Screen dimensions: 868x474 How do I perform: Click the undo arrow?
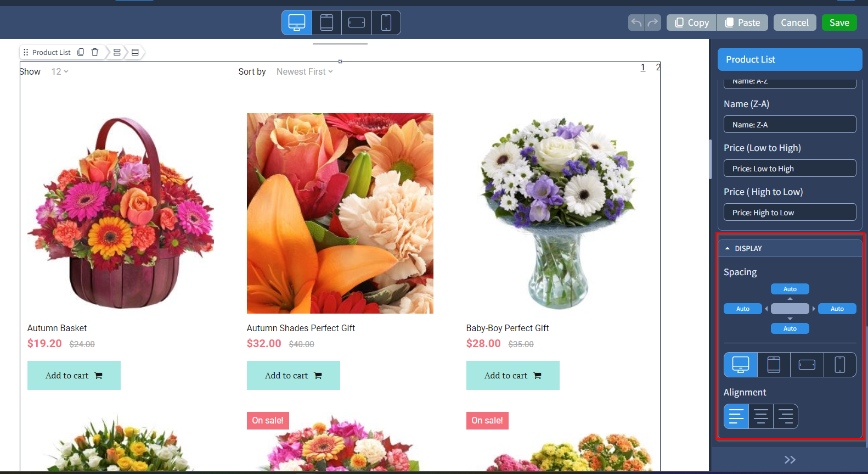(636, 23)
